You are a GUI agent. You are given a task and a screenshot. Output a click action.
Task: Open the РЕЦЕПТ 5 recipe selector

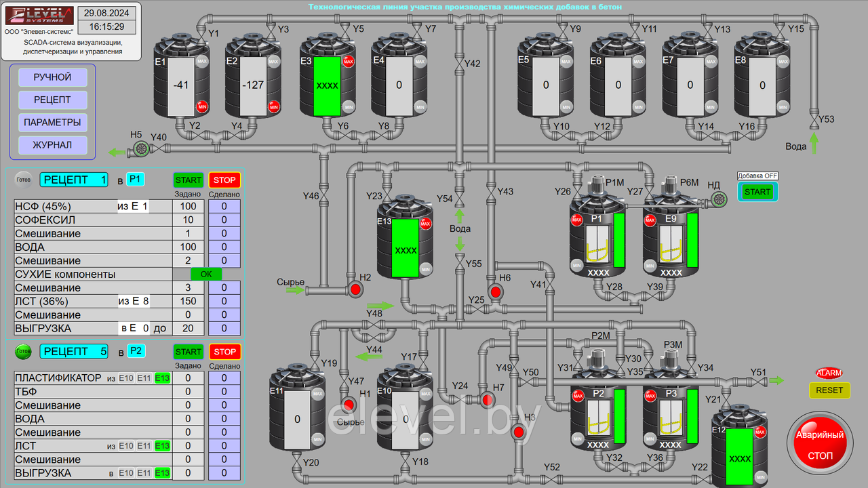pyautogui.click(x=73, y=351)
